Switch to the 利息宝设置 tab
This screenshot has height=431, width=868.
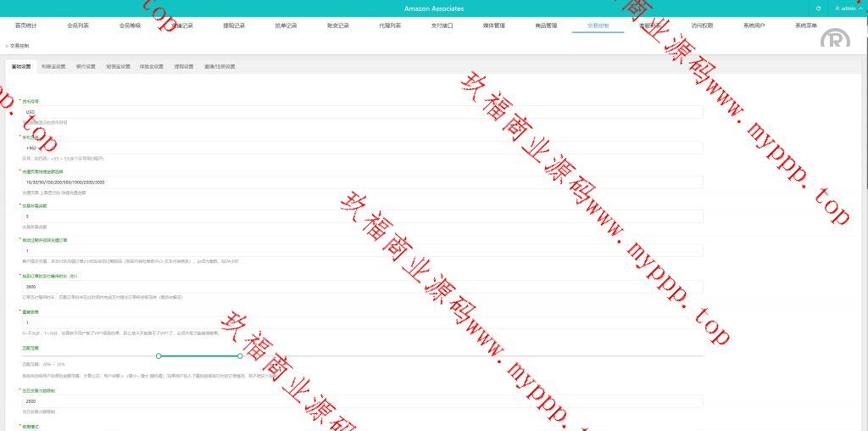click(53, 66)
